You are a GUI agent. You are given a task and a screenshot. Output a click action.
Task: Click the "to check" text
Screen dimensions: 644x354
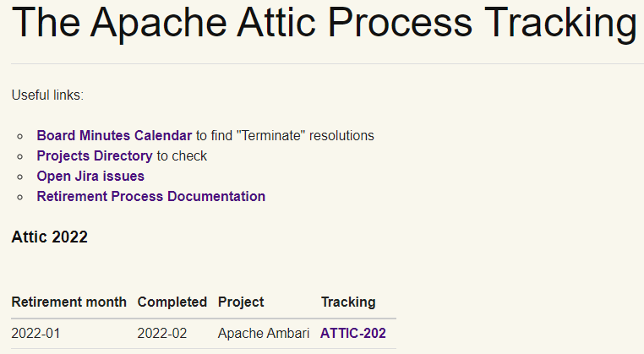click(x=182, y=155)
